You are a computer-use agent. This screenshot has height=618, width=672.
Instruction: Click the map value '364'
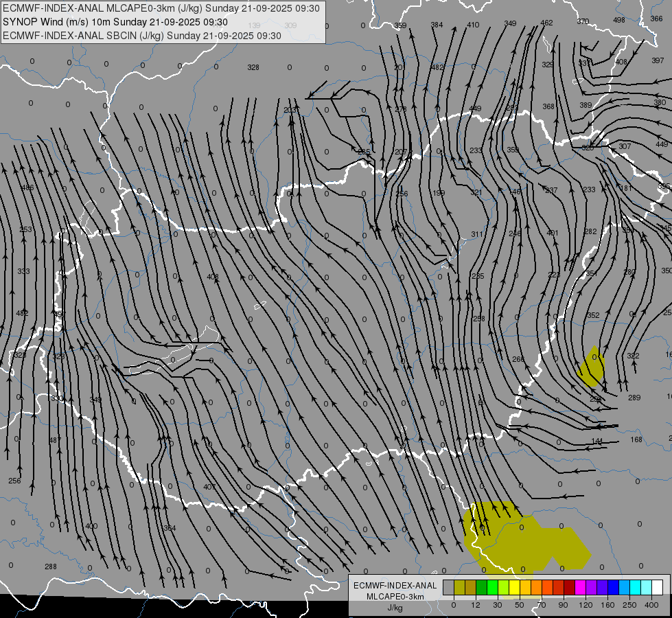[170, 528]
